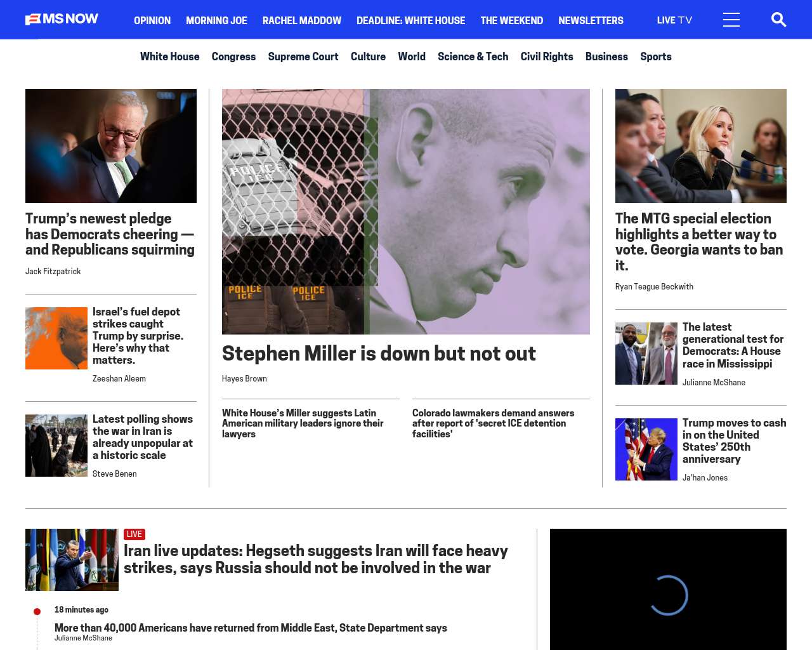View author Ryan Teague Beckwith

654,287
